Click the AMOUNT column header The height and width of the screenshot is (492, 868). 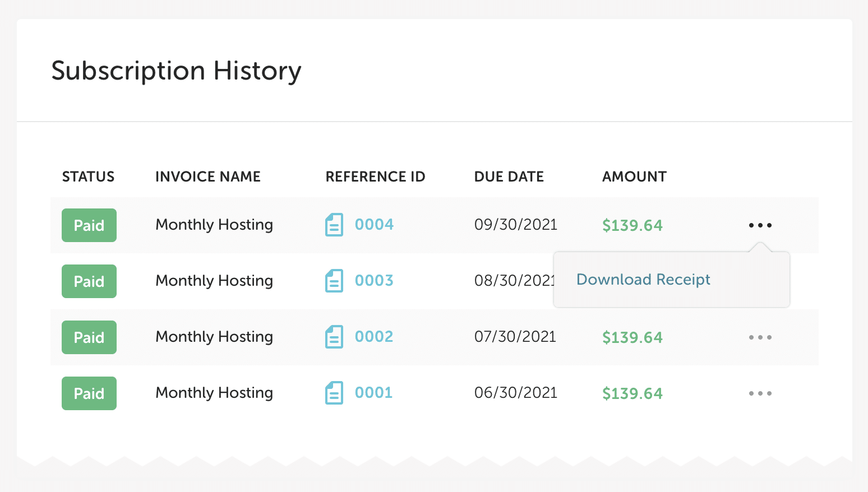pyautogui.click(x=634, y=177)
